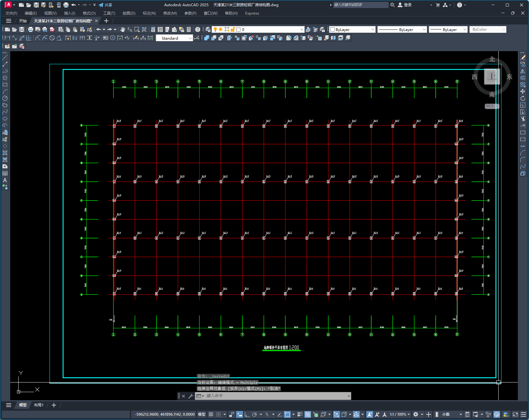The image size is (529, 420).
Task: Click the keyword search box in title bar
Action: pyautogui.click(x=361, y=5)
